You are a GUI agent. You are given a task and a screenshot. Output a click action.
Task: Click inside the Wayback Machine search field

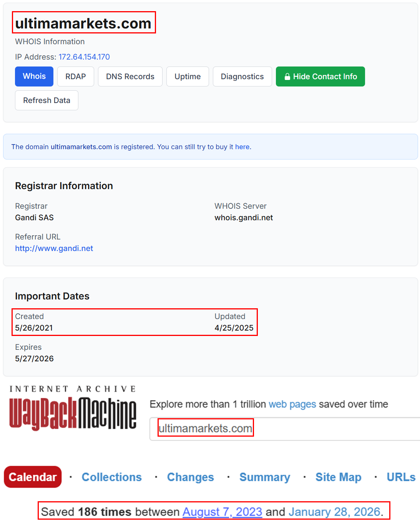tap(269, 429)
